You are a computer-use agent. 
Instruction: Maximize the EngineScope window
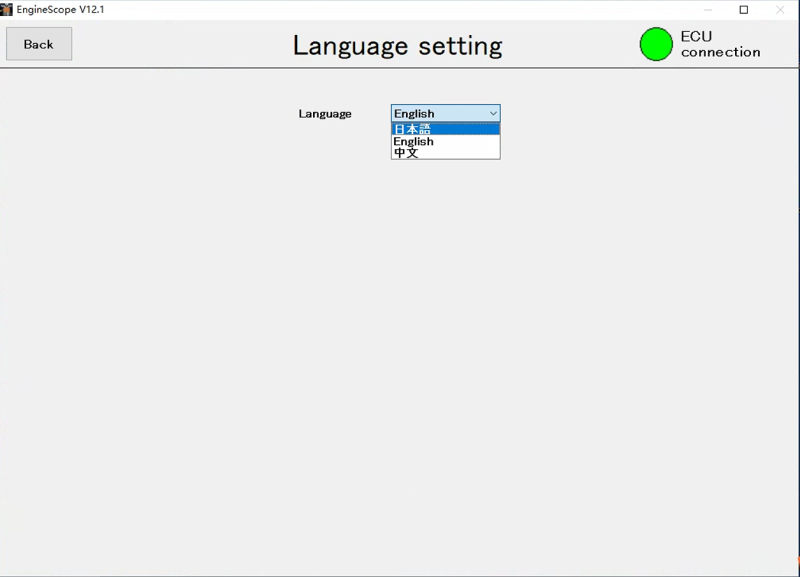(744, 10)
